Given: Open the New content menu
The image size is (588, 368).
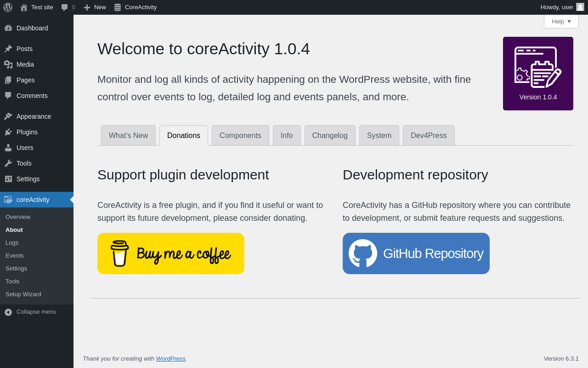Looking at the screenshot, I should click(95, 7).
